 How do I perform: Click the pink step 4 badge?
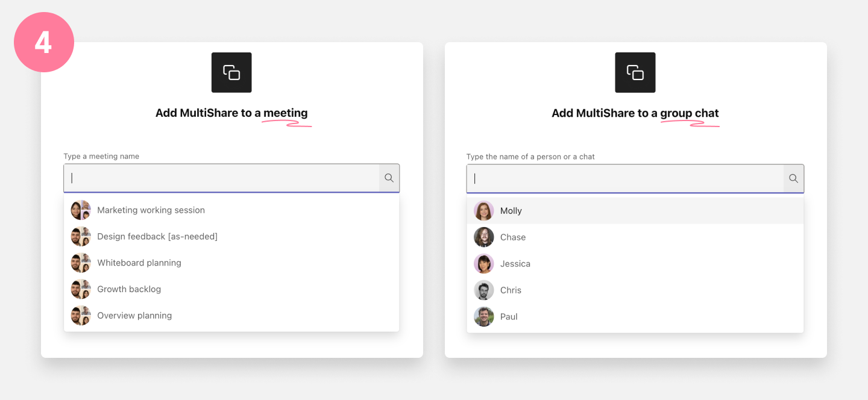44,42
